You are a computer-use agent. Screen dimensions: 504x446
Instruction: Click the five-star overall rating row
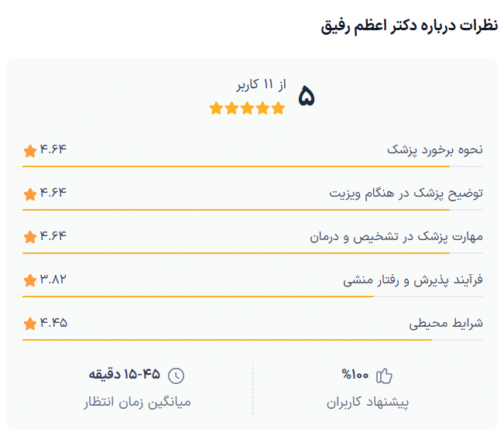pos(247,108)
